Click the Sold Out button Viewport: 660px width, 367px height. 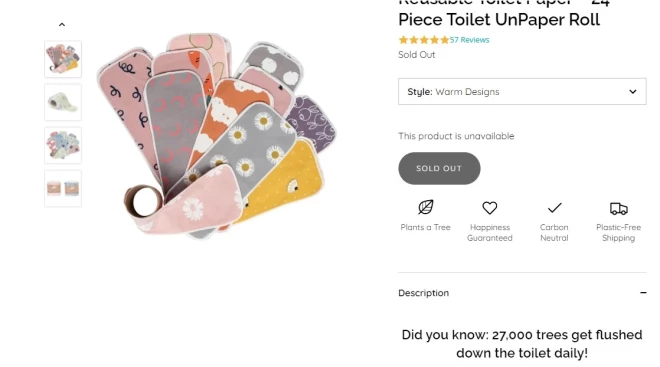439,168
